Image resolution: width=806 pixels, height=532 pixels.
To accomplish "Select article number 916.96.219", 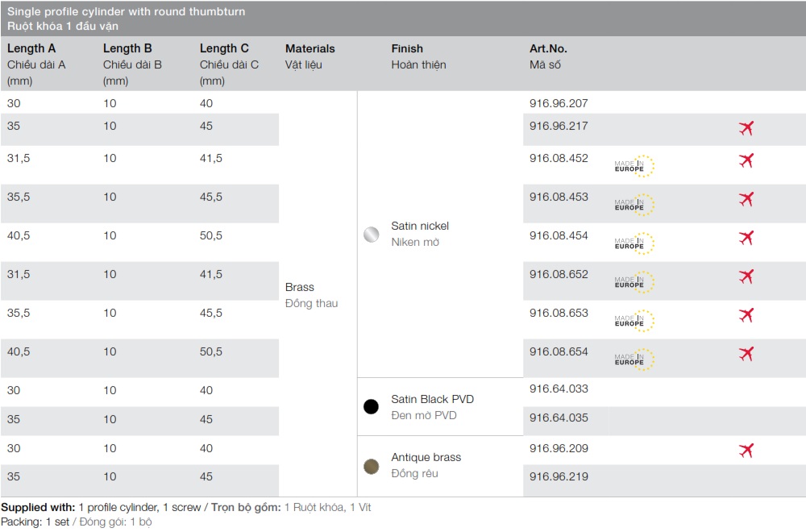I will tap(559, 477).
